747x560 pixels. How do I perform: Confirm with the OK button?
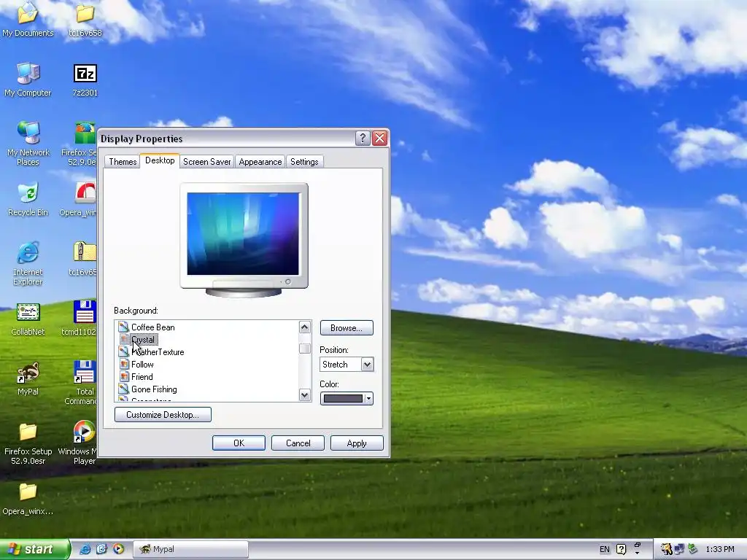tap(239, 443)
